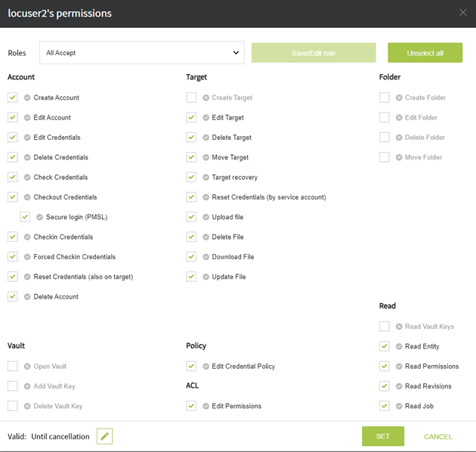Click the denied icon next to Create Target
This screenshot has height=452, width=476.
click(206, 98)
